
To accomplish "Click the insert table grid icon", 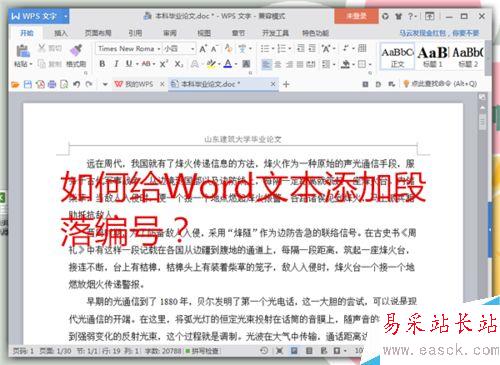I will pyautogui.click(x=362, y=49).
